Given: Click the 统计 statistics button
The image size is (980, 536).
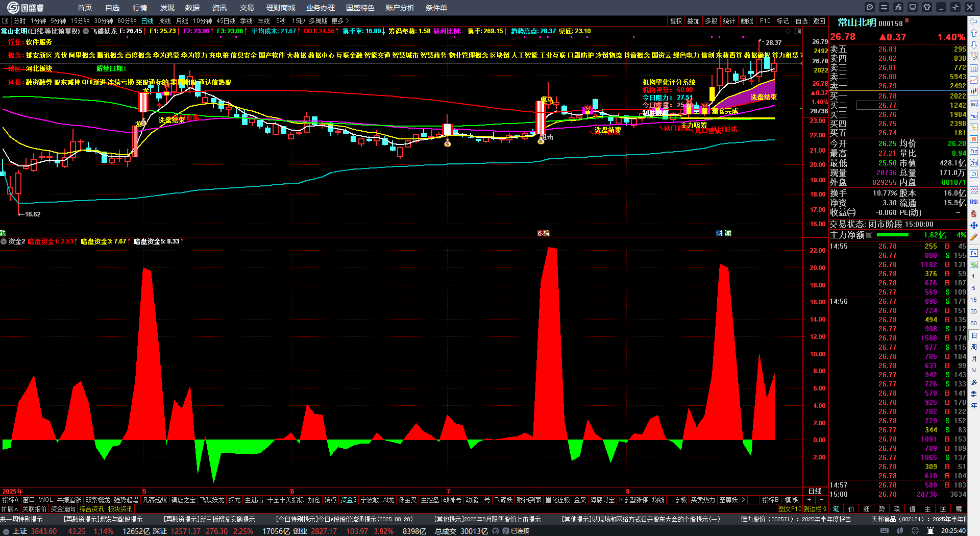Looking at the screenshot, I should point(729,21).
